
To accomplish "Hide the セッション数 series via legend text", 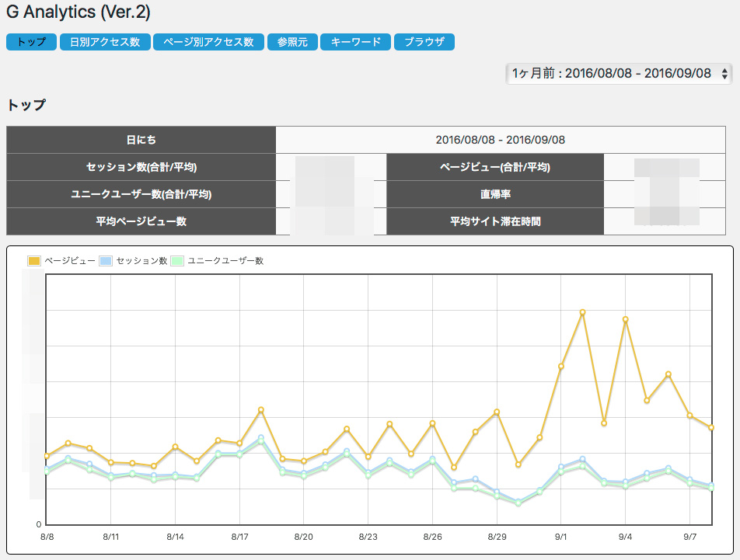I will [x=141, y=261].
